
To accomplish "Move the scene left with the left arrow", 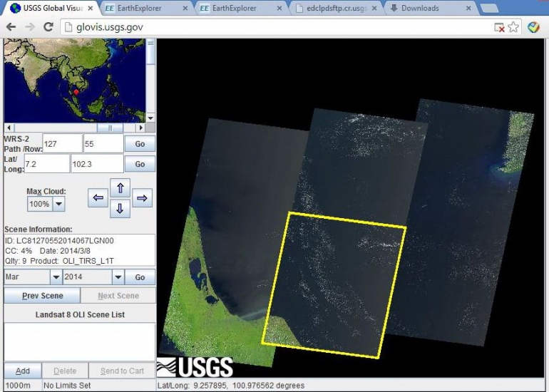I will [98, 197].
